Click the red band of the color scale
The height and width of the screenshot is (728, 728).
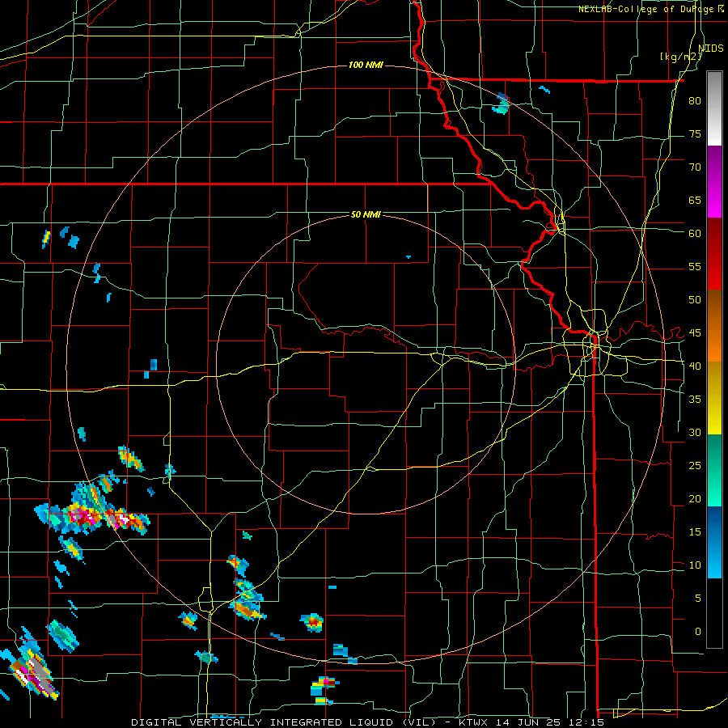pyautogui.click(x=714, y=254)
